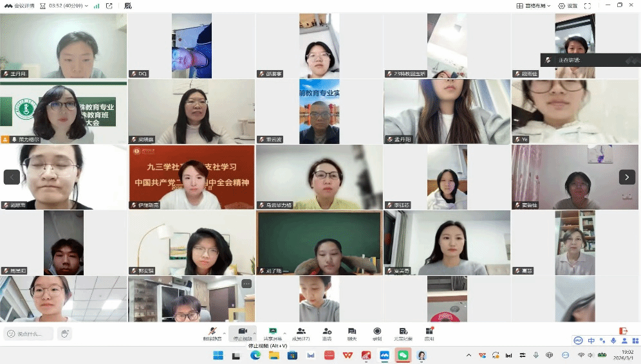Start recording the meeting
This screenshot has width=641, height=364.
(x=377, y=331)
